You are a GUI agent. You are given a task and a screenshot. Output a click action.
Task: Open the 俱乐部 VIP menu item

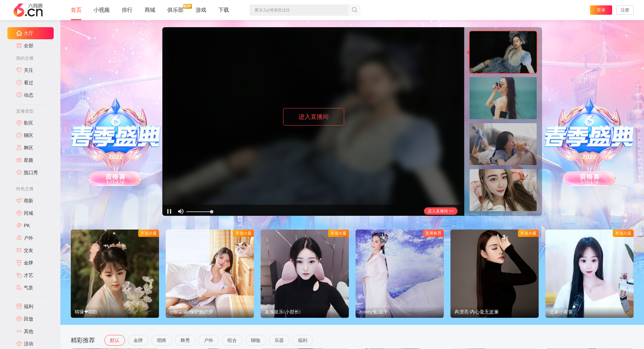click(x=175, y=10)
